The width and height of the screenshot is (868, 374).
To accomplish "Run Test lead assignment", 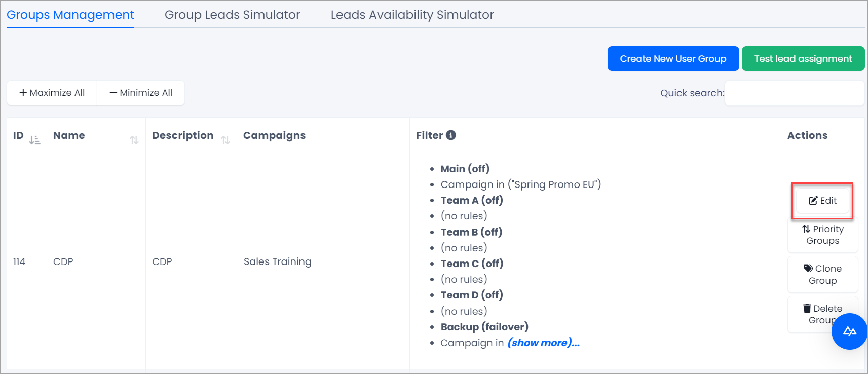I will (803, 59).
